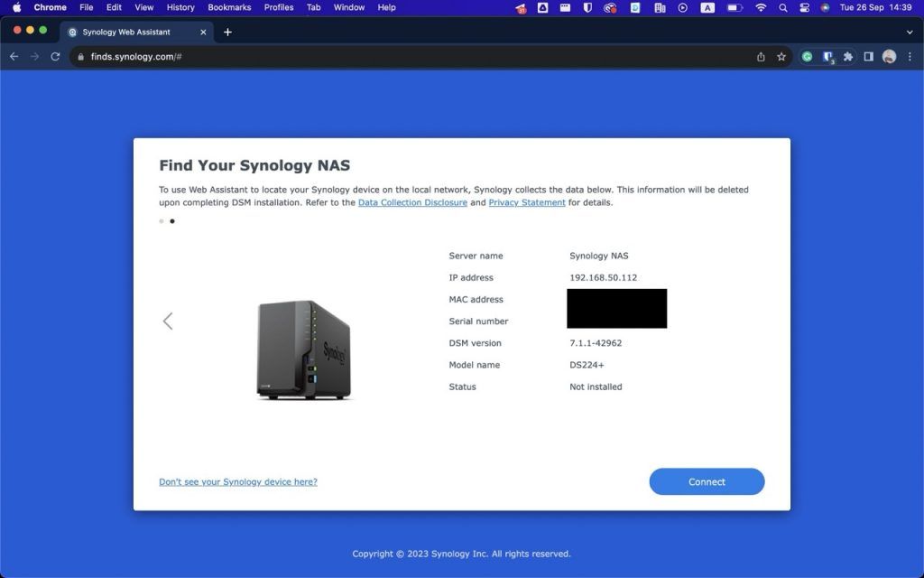
Task: Click the date and time Tue 26 Sep 14:39
Action: coord(875,7)
